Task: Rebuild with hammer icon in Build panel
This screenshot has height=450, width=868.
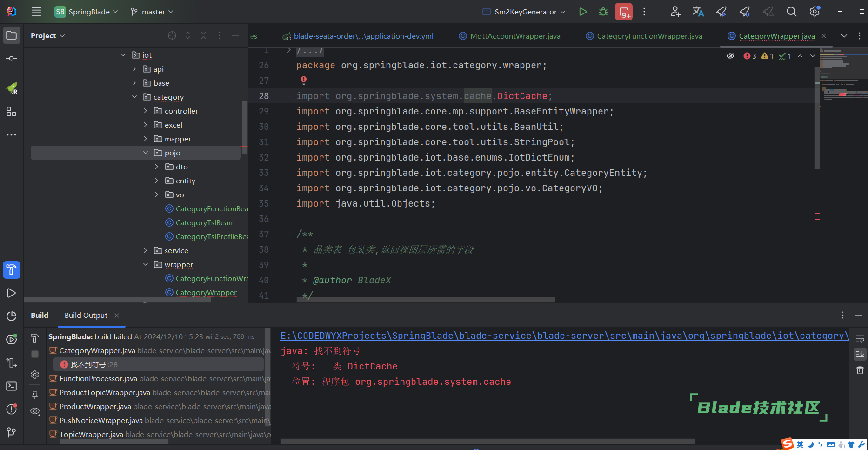Action: (x=35, y=338)
